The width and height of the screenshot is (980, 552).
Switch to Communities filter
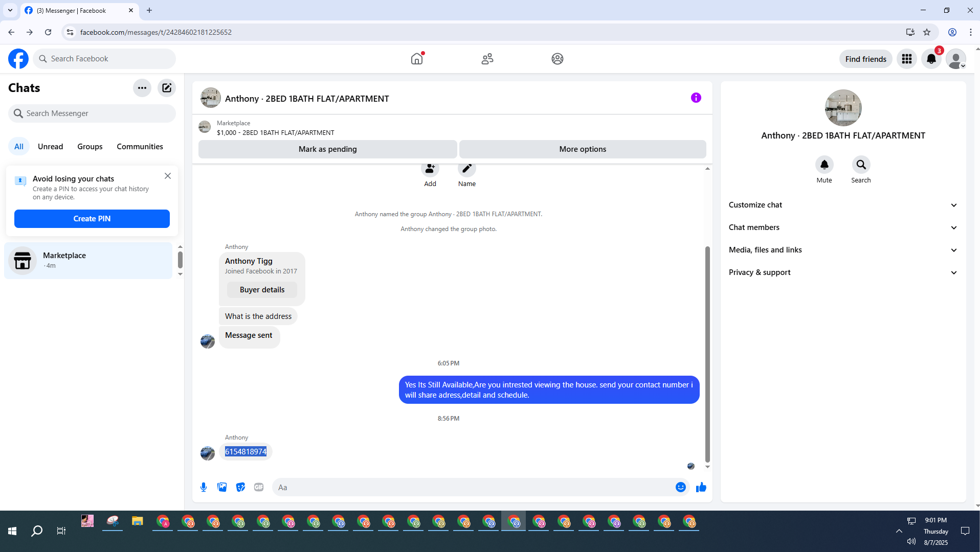point(140,147)
